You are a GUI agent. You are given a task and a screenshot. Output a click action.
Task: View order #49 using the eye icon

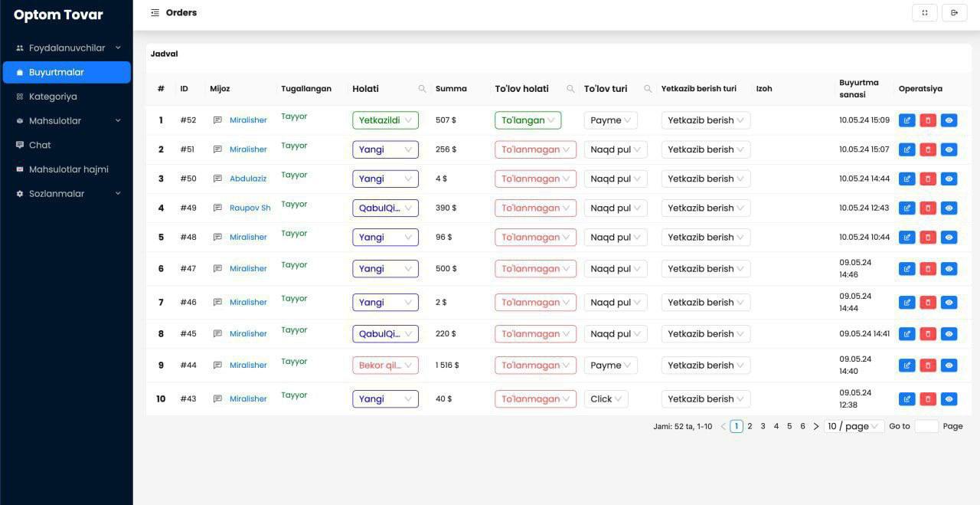tap(949, 208)
